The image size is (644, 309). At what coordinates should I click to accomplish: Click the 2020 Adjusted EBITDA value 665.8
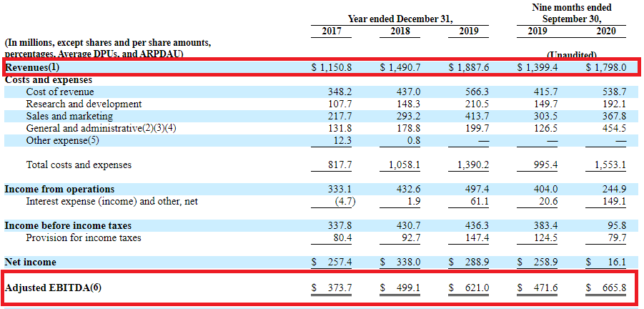(612, 288)
